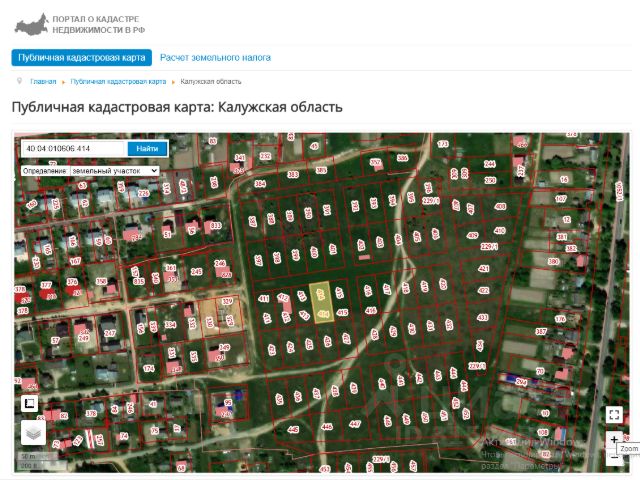Click parcel label 386 on the map
Image resolution: width=640 pixels, height=480 pixels.
click(x=402, y=158)
